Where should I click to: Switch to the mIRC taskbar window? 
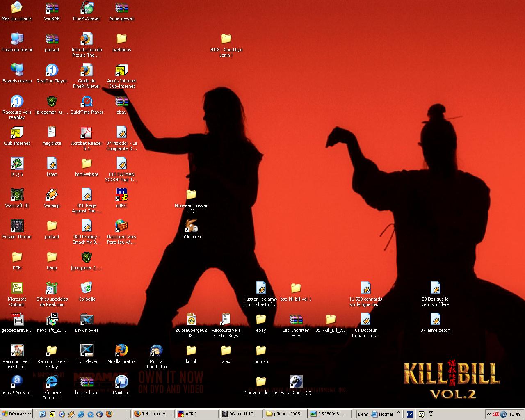[x=196, y=414]
